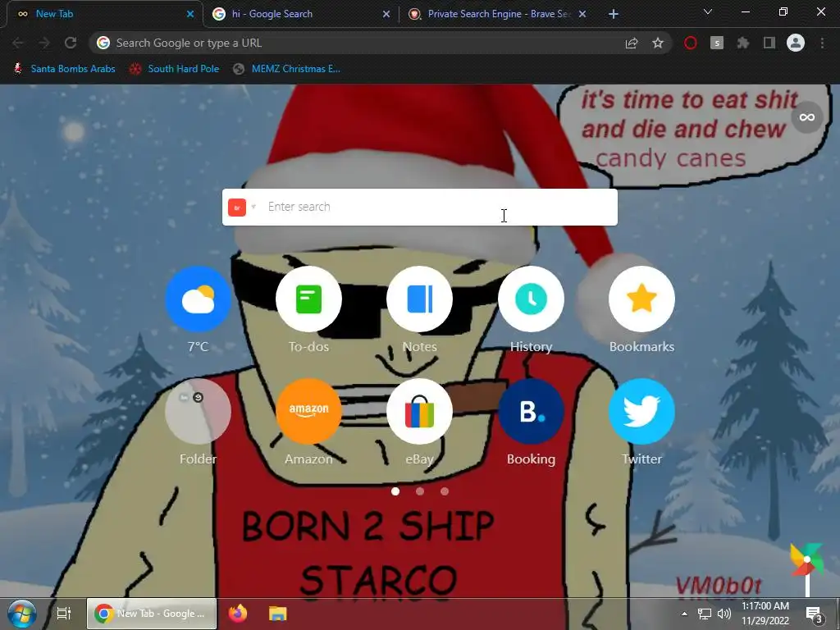Open the Chrome profile avatar

point(796,43)
